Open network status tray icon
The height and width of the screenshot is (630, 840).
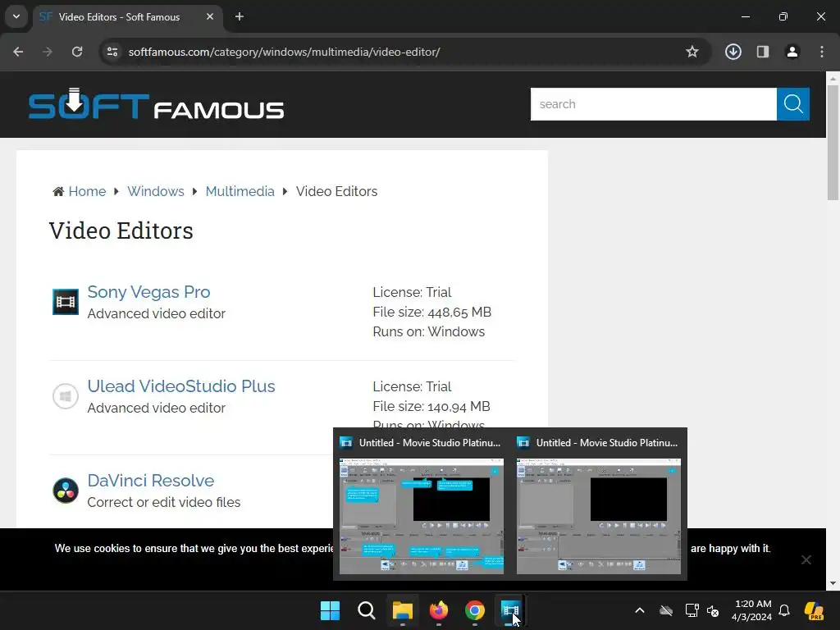tap(692, 610)
